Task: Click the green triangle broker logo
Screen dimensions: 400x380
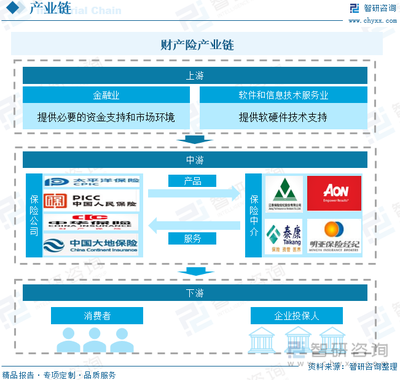Action: 284,194
